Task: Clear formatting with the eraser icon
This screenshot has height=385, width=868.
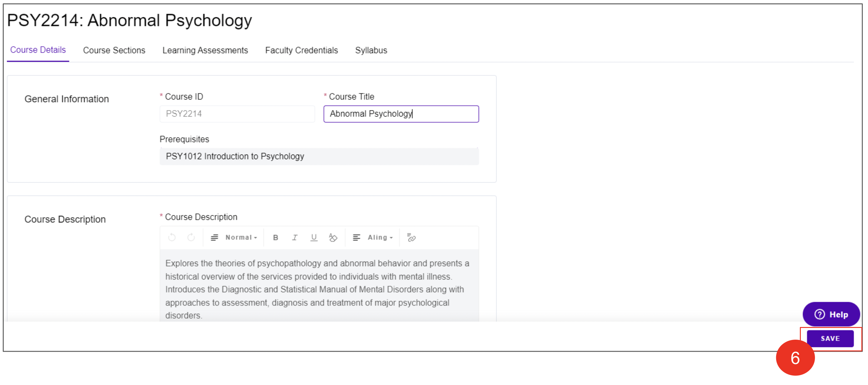Action: pos(333,238)
